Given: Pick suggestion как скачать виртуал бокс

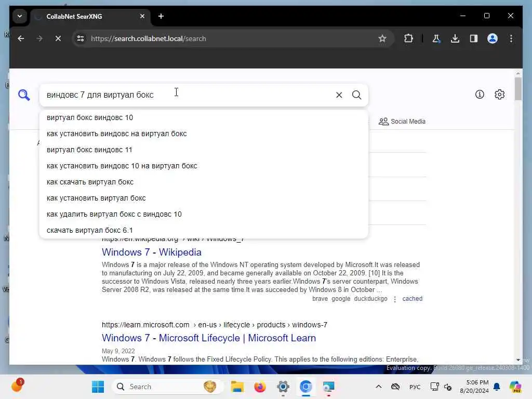Looking at the screenshot, I should (x=204, y=182).
